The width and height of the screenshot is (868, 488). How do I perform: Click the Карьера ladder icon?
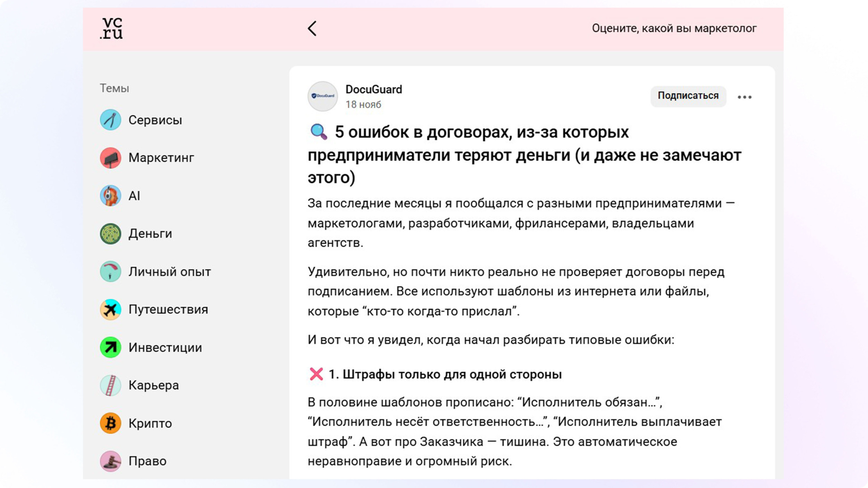tap(110, 385)
